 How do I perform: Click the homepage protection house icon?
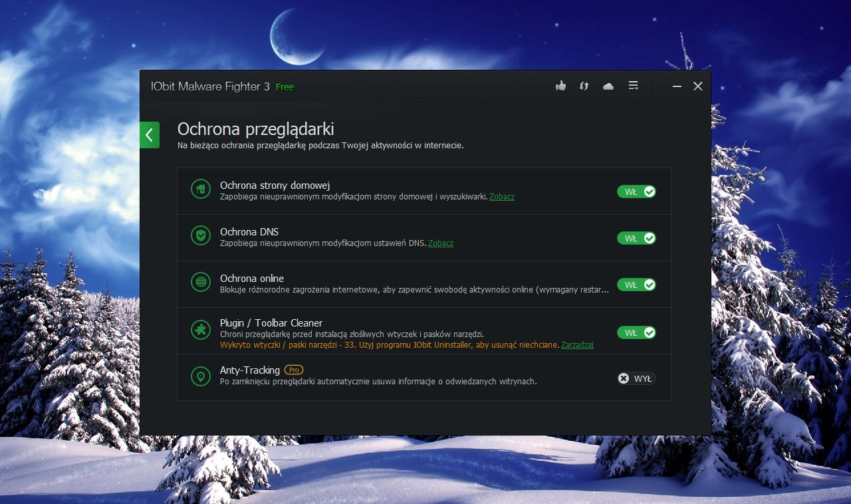coord(200,189)
